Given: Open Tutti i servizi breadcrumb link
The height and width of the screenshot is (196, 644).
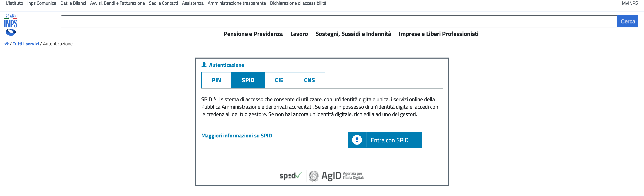Looking at the screenshot, I should pos(26,44).
